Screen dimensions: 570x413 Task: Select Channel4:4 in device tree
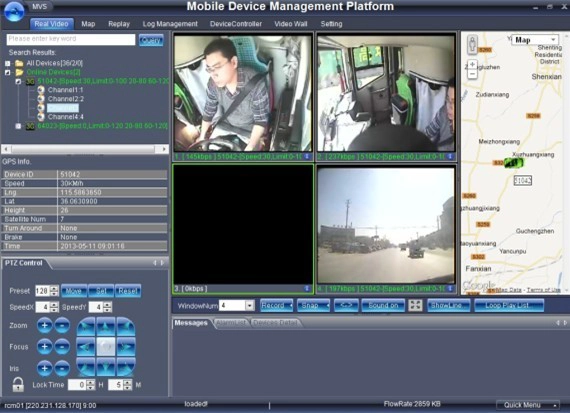click(65, 117)
